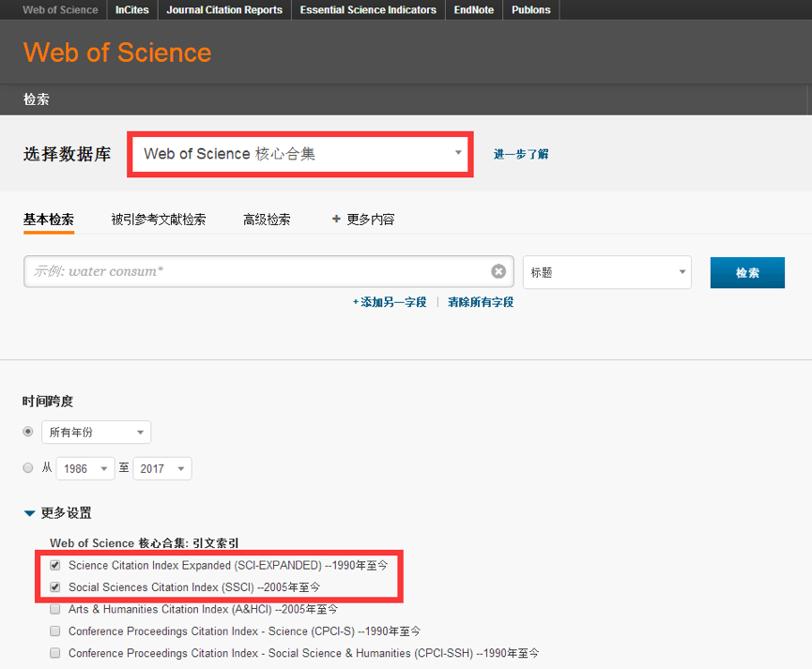Switch to the 高级检索 tab
Screen dimensions: 812x669
(x=267, y=219)
